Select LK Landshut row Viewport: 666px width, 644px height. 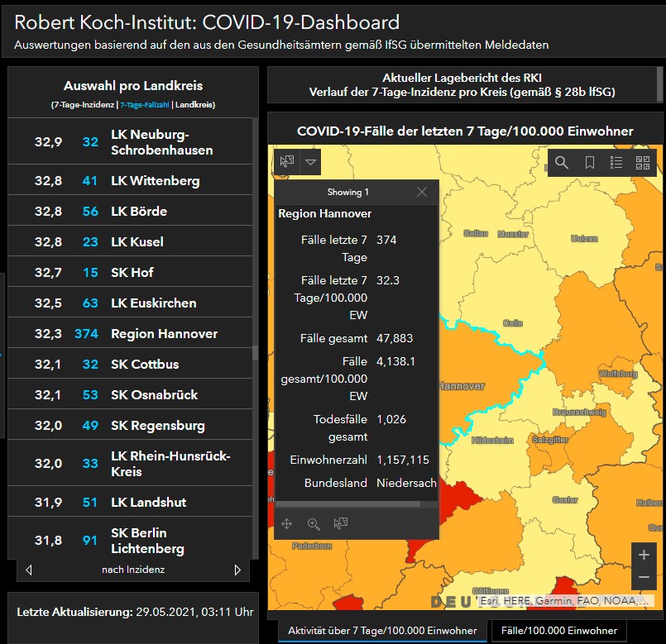click(x=130, y=502)
